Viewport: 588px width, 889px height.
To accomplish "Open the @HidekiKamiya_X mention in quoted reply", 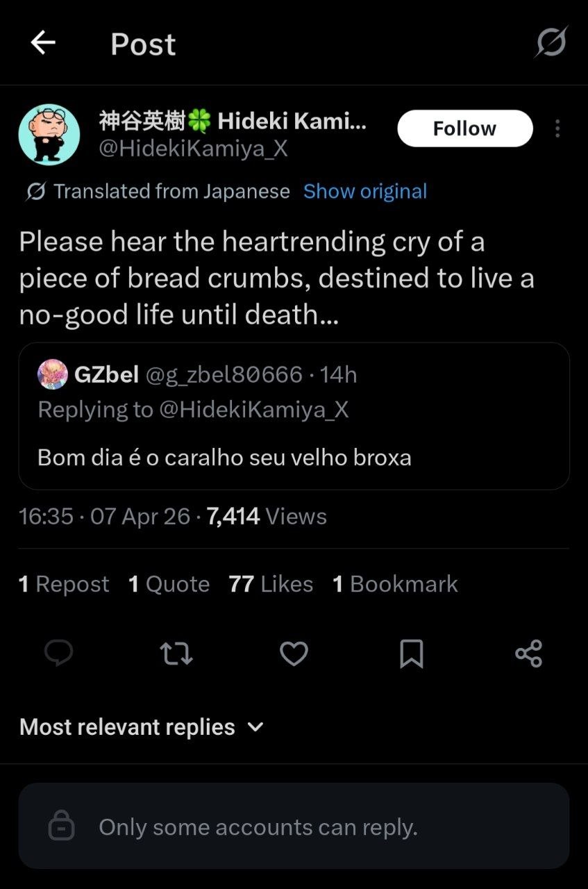I will pyautogui.click(x=253, y=409).
